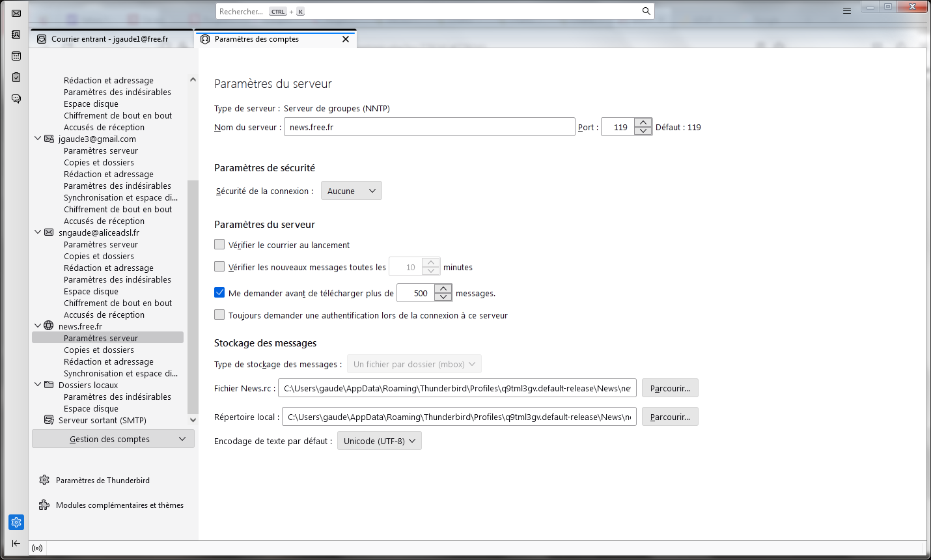This screenshot has height=560, width=931.
Task: Click the Paramètres de Thunderbird gear icon
Action: [x=44, y=480]
